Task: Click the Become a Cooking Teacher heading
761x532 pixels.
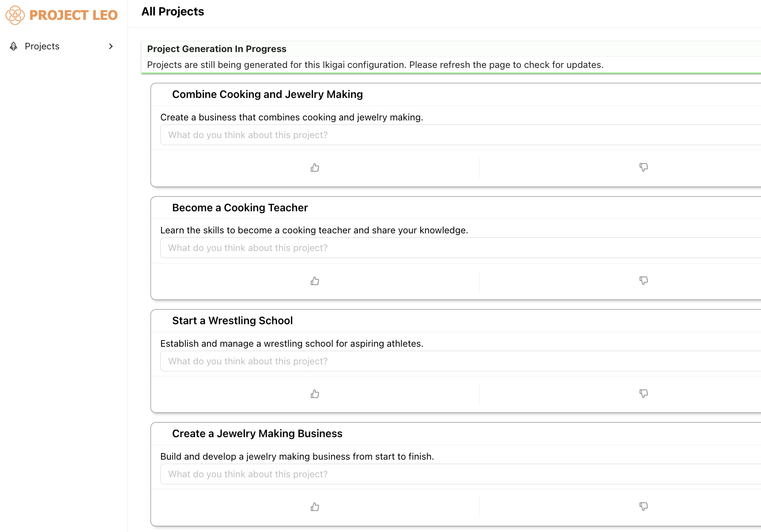Action: pos(240,208)
